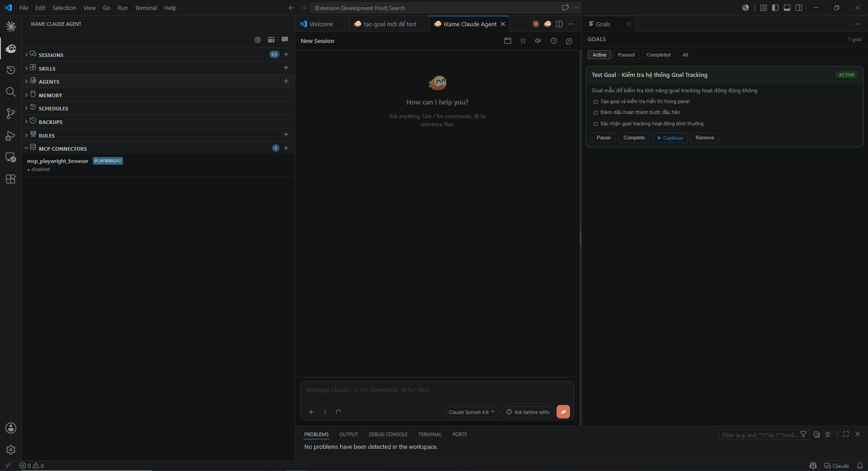Expand the AGENTS section
The width and height of the screenshot is (868, 471).
point(158,81)
